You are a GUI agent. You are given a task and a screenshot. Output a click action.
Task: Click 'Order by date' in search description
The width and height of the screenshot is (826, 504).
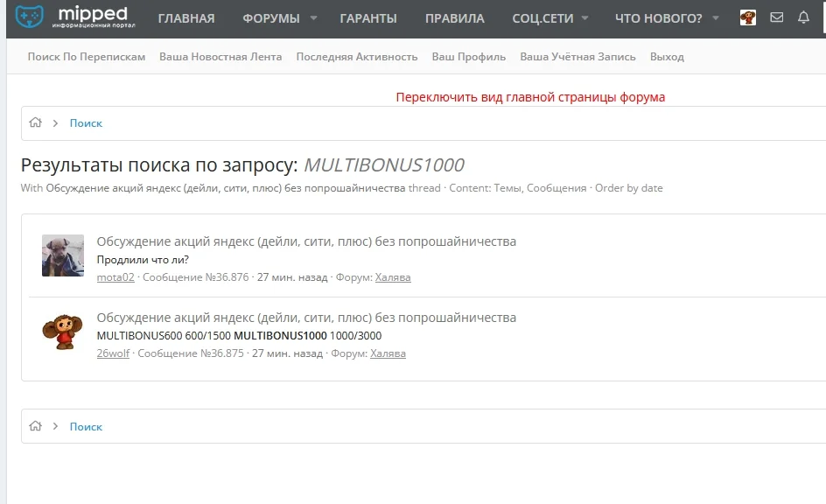pyautogui.click(x=629, y=188)
